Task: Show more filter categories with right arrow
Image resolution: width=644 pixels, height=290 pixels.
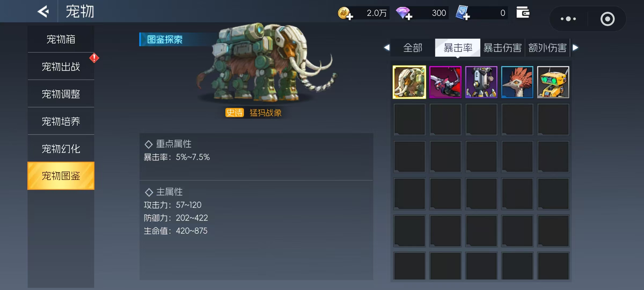Action: click(x=575, y=48)
